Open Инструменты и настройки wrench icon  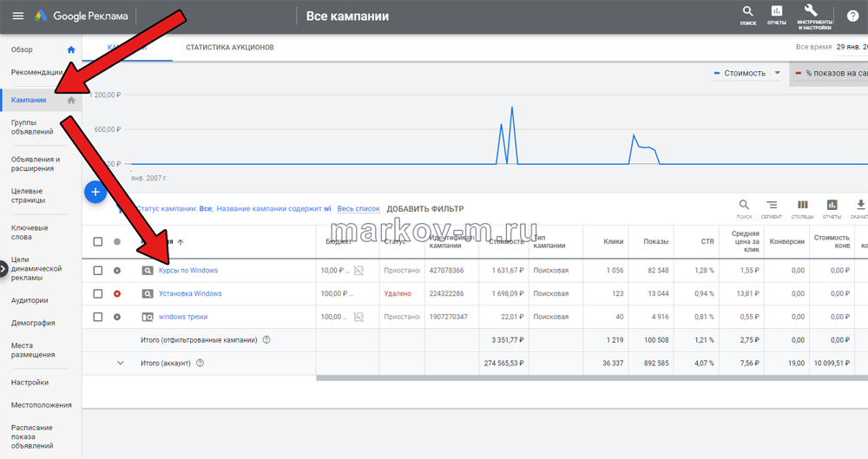[x=813, y=14]
